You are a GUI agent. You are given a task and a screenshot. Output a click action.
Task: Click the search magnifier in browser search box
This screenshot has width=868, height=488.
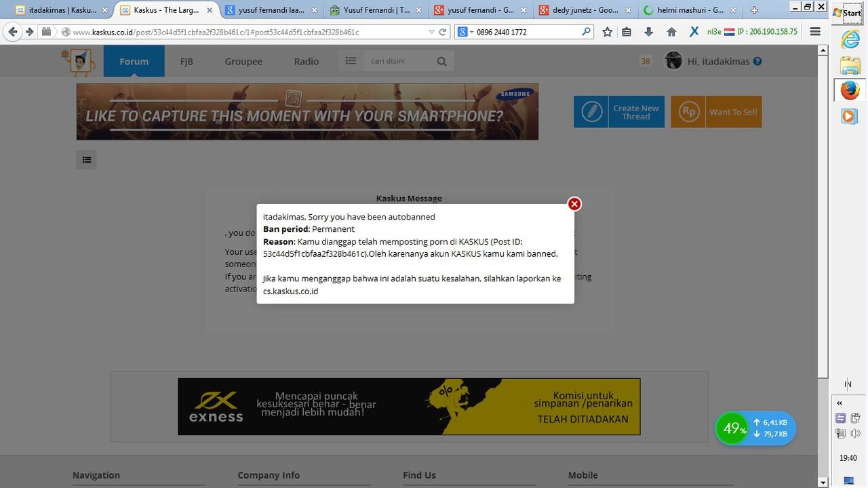point(586,32)
